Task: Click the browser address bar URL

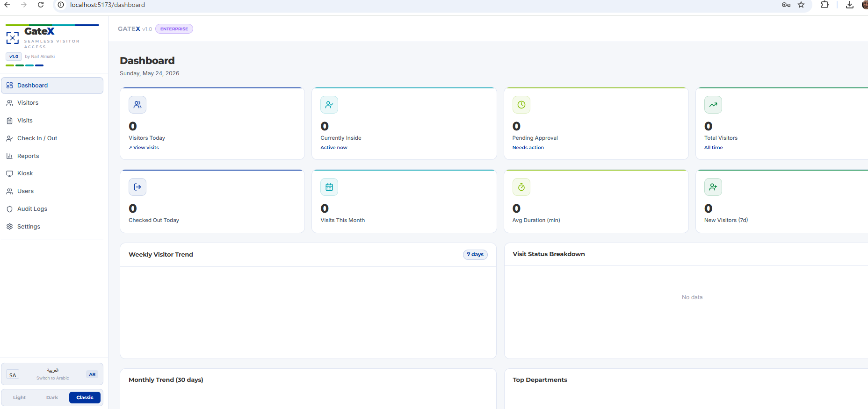Action: click(108, 5)
